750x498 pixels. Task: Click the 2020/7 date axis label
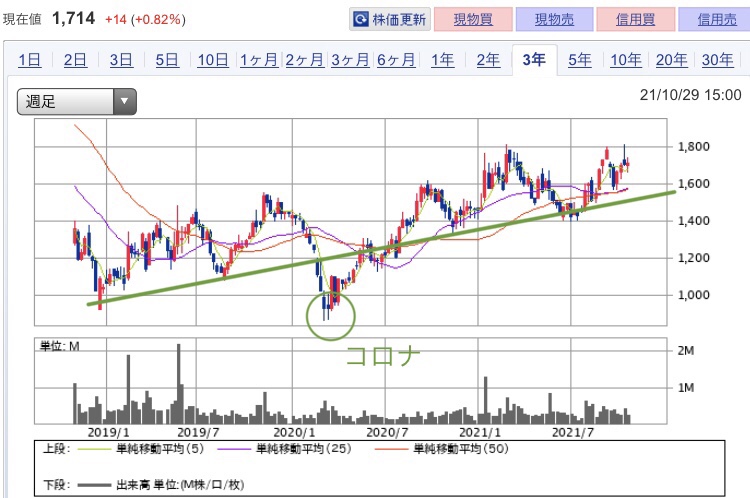click(x=387, y=432)
